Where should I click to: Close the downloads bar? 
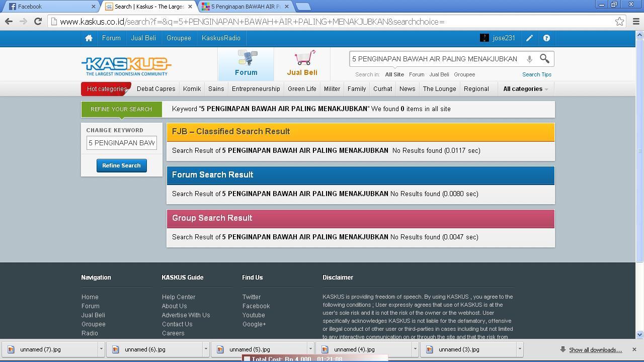pos(634,349)
